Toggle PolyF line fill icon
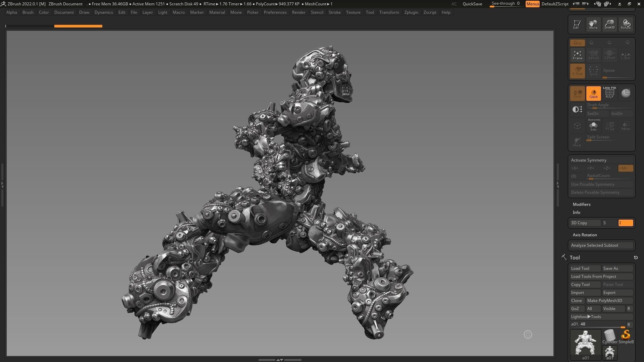Image resolution: width=644 pixels, height=362 pixels. point(609,93)
